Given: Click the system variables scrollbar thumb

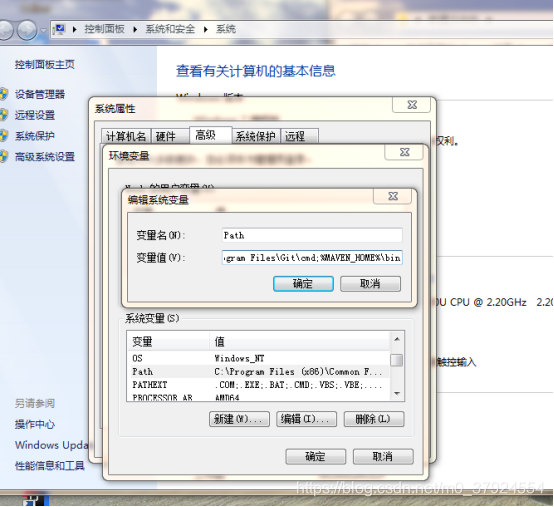Looking at the screenshot, I should [397, 360].
